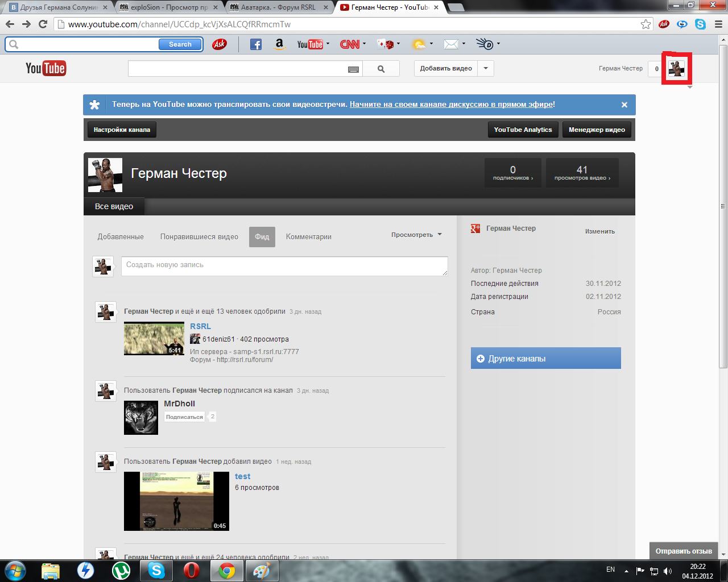Expand the dropdown arrow next to Добавить видео
The image size is (728, 582).
pos(486,68)
